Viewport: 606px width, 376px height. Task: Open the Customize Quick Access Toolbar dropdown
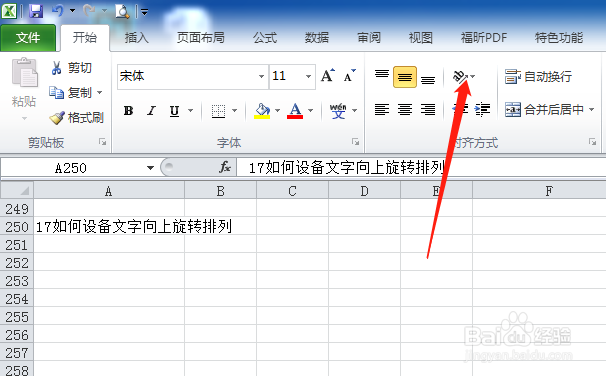coord(144,12)
